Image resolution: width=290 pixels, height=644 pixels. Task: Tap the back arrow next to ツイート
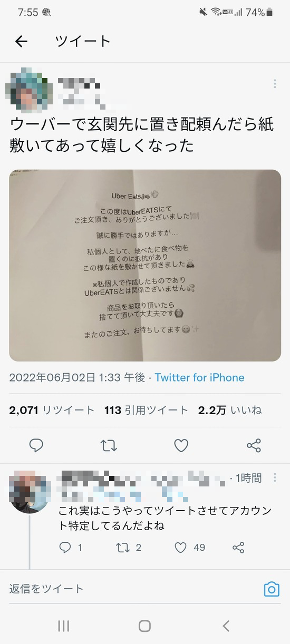pyautogui.click(x=21, y=42)
